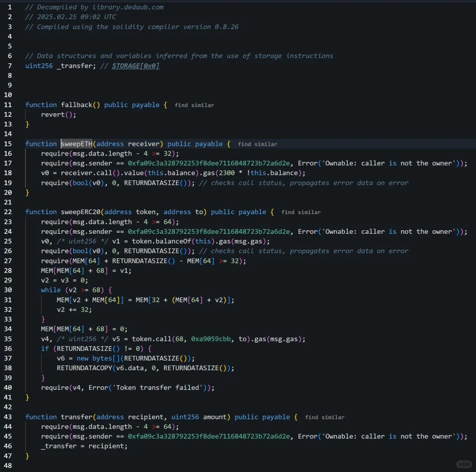
Task: Click the sweepERC20 function name
Action: (x=80, y=212)
